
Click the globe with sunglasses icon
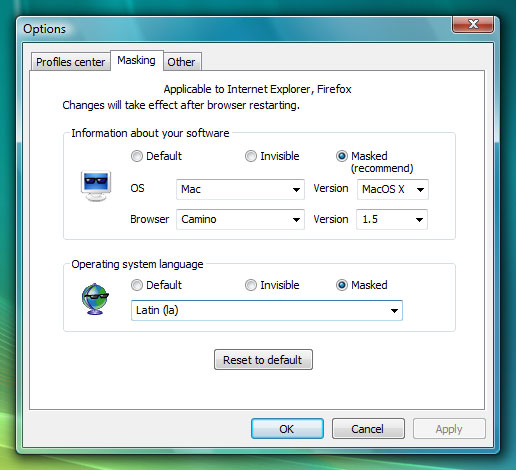[95, 299]
